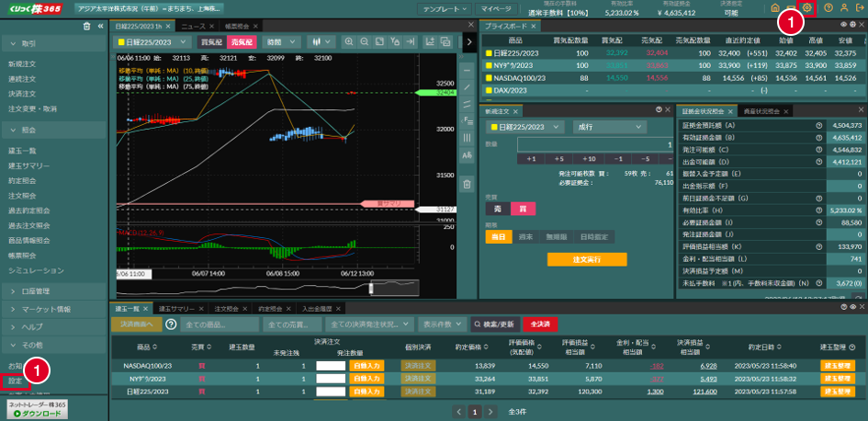Open 新規注文 in sidebar menu
This screenshot has height=421, width=868.
pos(22,64)
